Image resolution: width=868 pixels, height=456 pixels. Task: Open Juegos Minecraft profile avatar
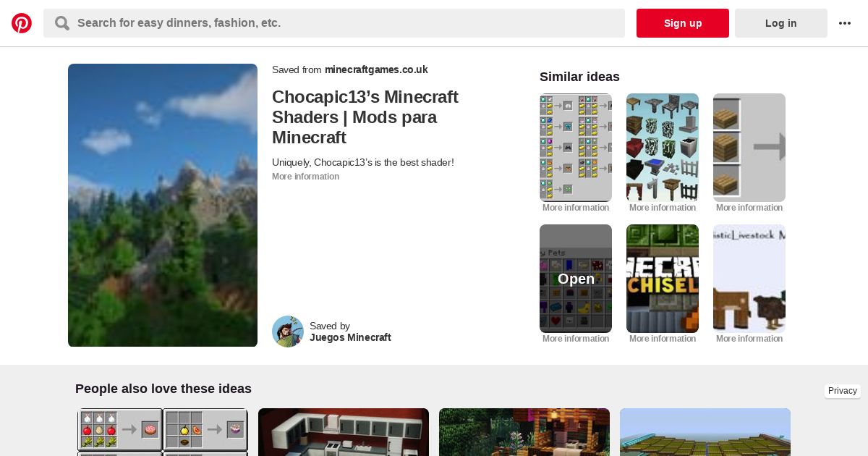(x=288, y=332)
